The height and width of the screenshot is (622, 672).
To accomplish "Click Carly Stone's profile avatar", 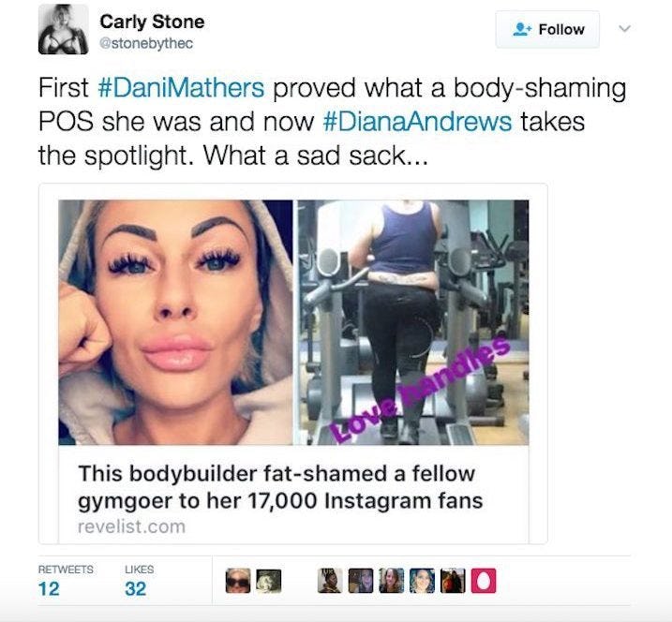I will coord(64,30).
